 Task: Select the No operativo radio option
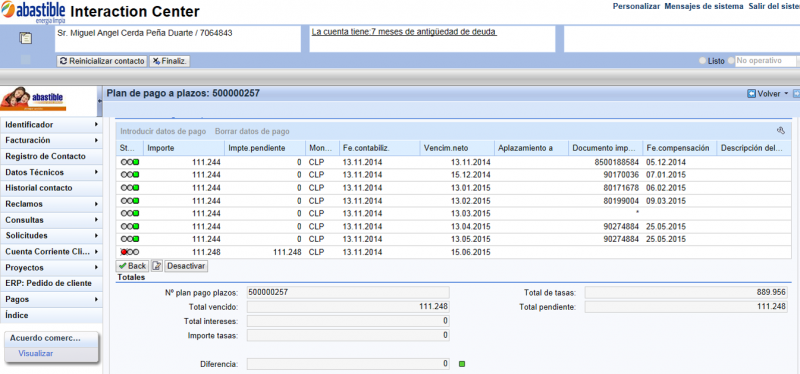[731, 61]
